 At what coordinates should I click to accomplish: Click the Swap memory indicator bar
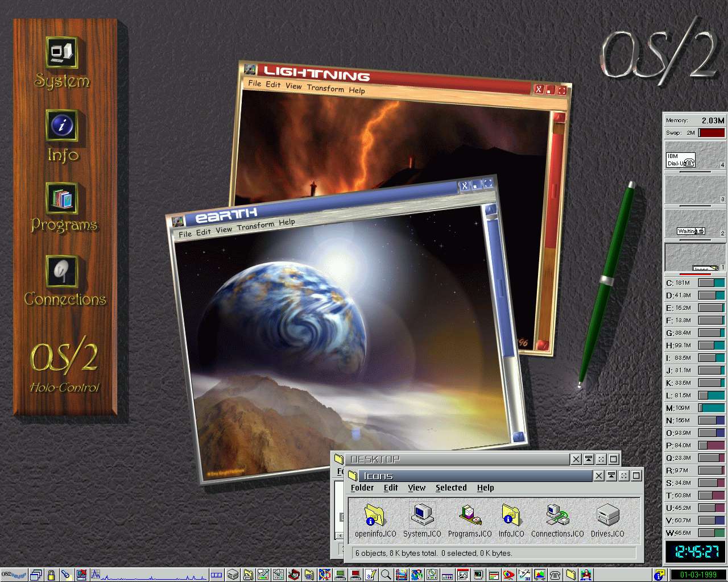pos(712,133)
